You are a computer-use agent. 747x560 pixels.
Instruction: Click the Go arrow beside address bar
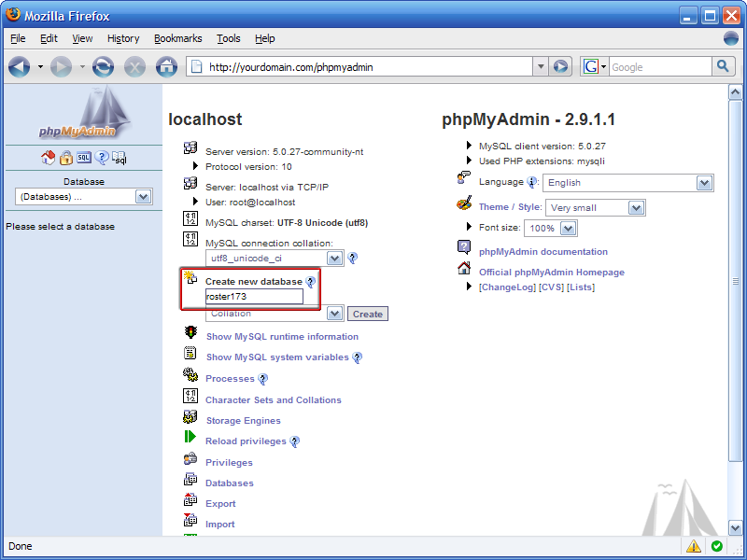click(x=560, y=66)
